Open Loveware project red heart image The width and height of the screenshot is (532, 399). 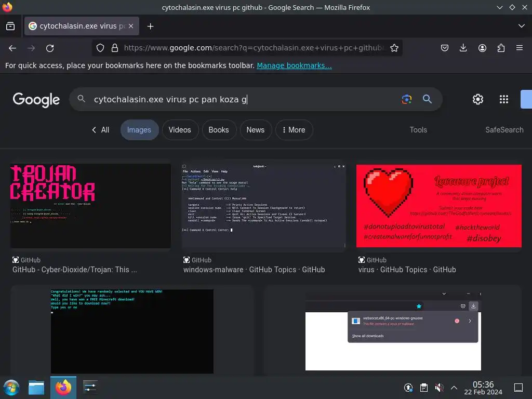pos(438,206)
